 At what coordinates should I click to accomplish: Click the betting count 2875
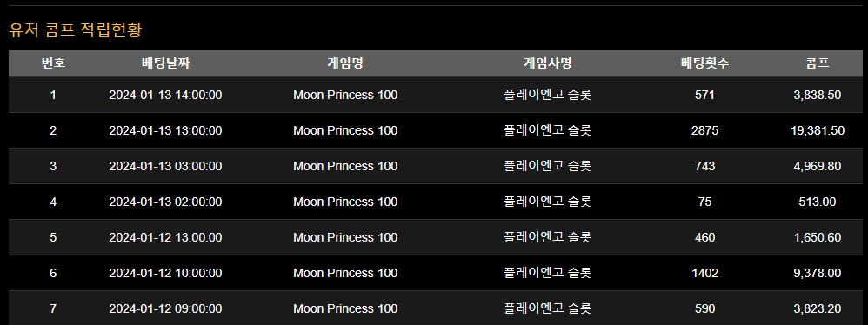click(704, 130)
